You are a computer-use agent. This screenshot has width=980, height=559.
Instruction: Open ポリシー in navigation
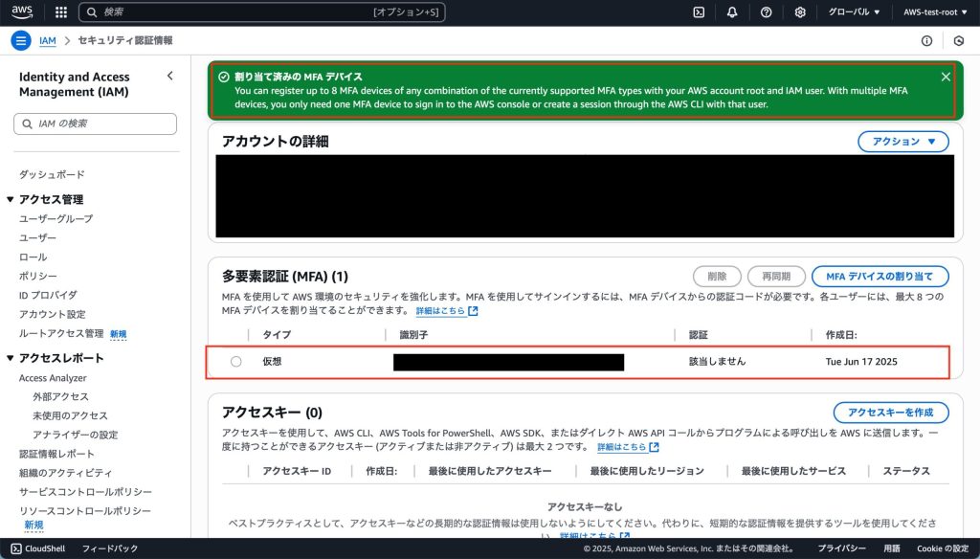point(37,276)
